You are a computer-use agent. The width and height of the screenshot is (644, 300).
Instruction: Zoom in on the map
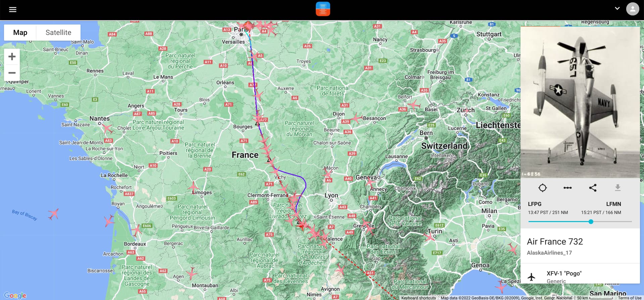[x=12, y=56]
